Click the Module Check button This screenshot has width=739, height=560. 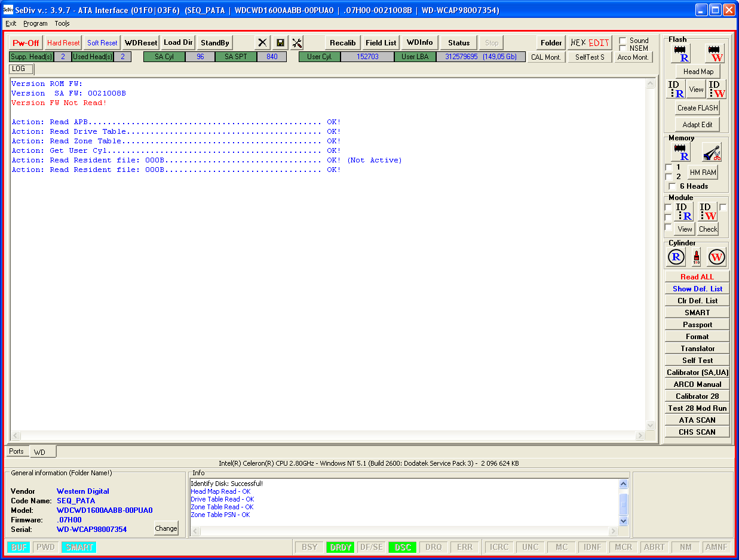coord(708,229)
